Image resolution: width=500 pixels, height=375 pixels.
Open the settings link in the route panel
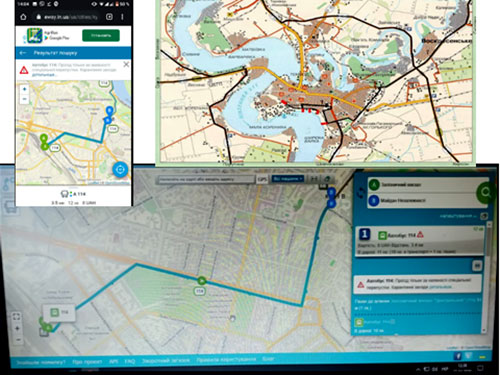coord(458,216)
